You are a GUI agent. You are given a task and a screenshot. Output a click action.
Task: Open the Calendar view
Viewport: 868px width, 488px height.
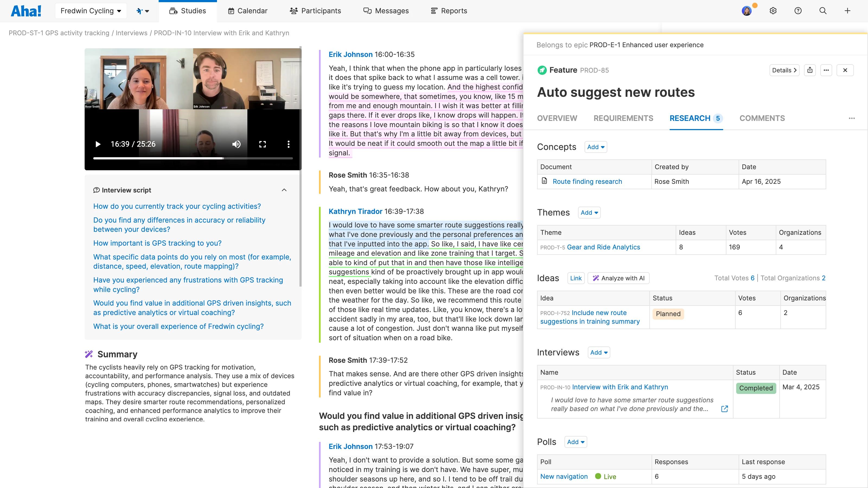[x=247, y=11]
